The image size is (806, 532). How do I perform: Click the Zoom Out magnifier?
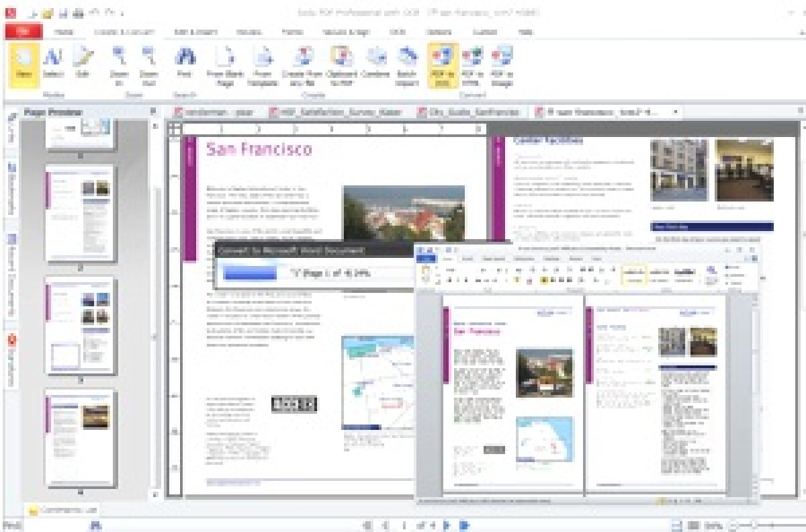[148, 65]
